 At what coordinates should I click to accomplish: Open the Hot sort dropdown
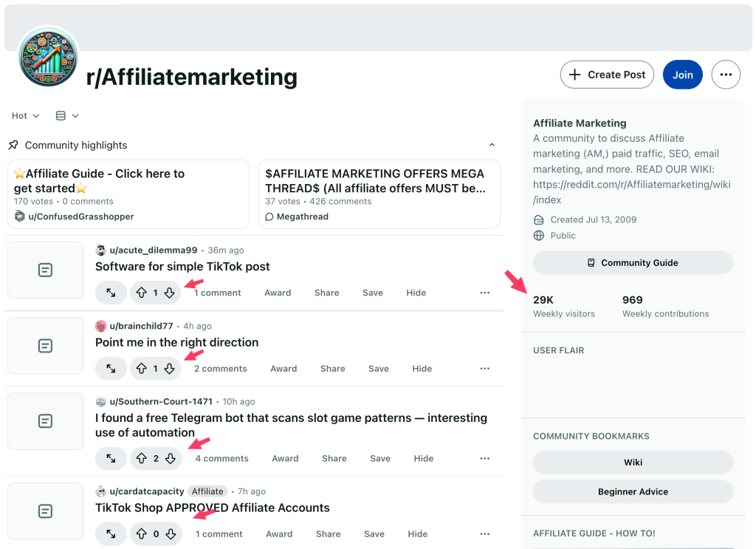25,116
